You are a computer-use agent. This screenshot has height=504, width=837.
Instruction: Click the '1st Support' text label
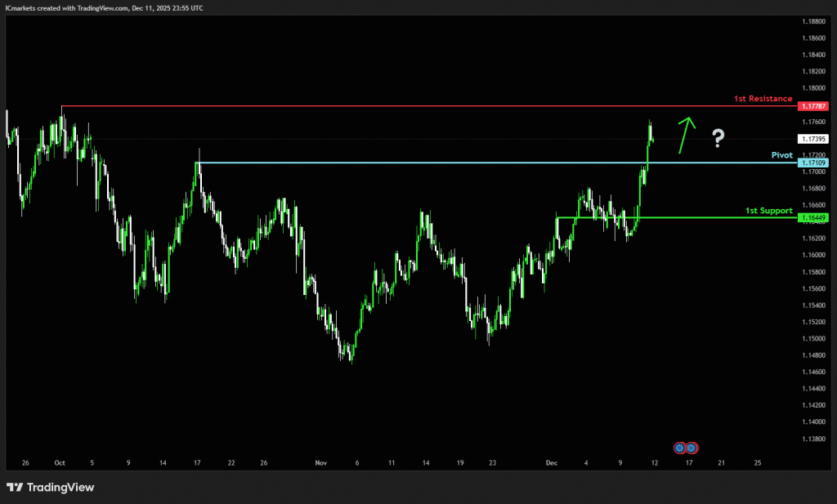pyautogui.click(x=768, y=210)
